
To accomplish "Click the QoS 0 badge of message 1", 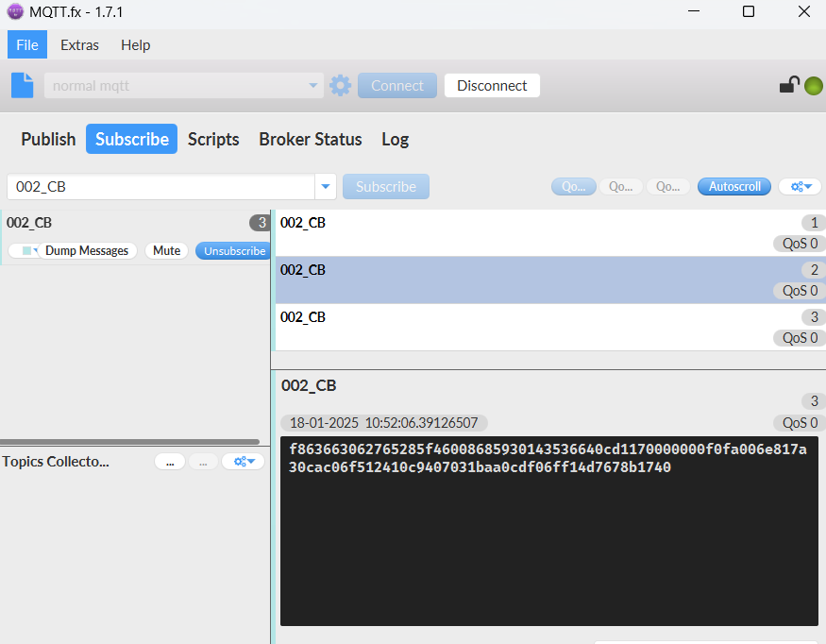I will pos(800,244).
